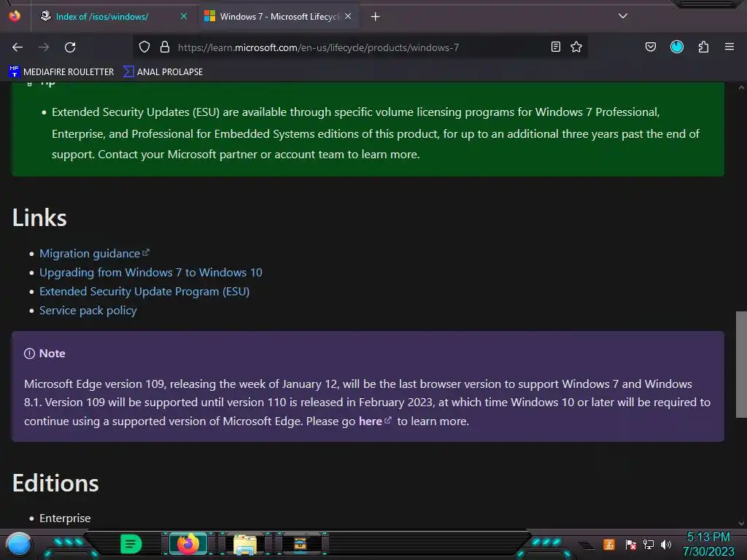Click the Java tray icon
This screenshot has width=747, height=560.
pos(609,544)
